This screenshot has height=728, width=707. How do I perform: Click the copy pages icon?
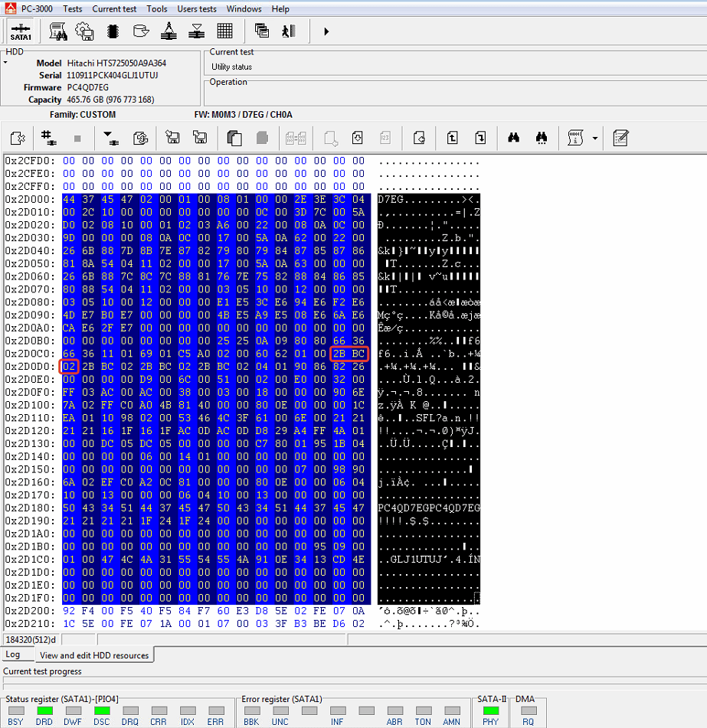(234, 138)
